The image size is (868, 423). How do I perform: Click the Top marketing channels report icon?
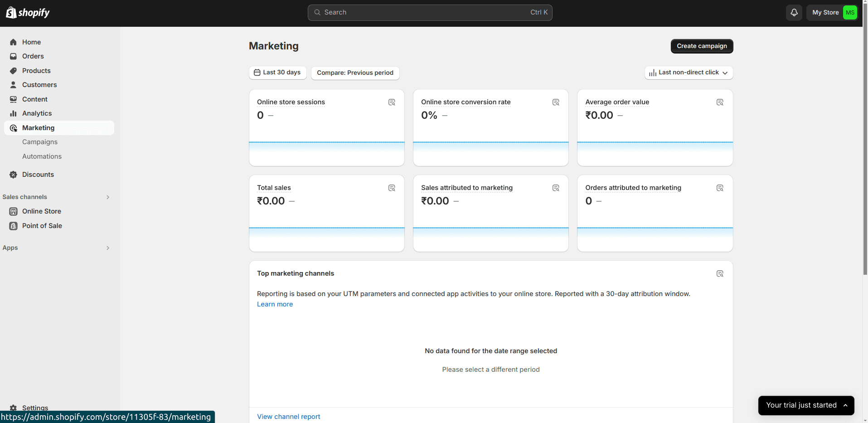[x=720, y=273]
